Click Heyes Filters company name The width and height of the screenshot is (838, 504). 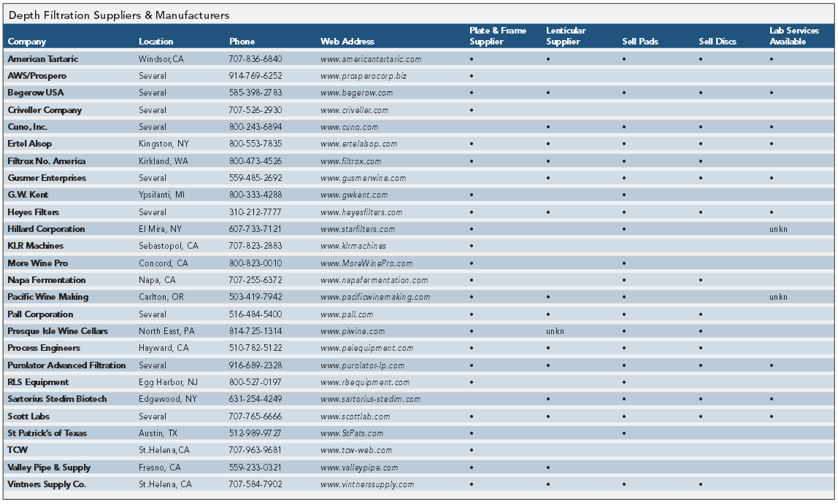coord(33,212)
